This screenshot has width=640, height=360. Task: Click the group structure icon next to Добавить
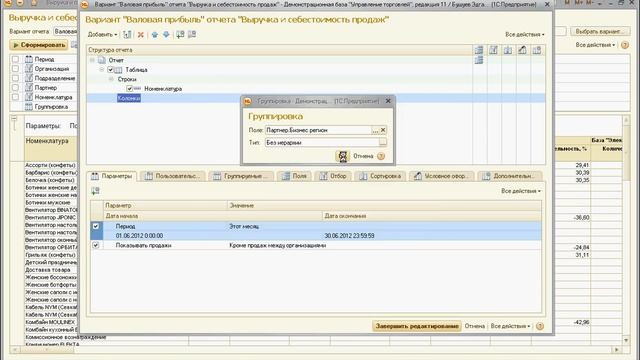tap(127, 35)
